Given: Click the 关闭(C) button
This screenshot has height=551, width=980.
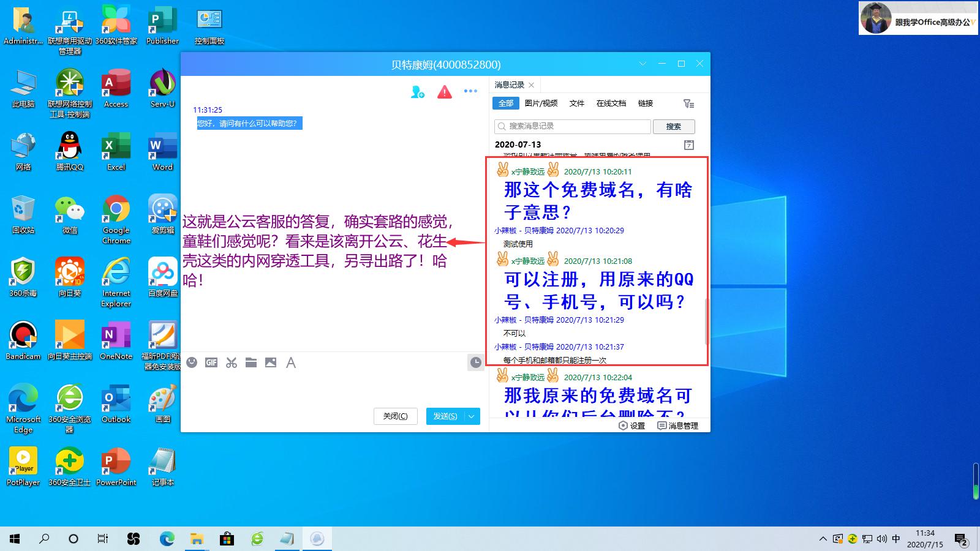Looking at the screenshot, I should 395,416.
